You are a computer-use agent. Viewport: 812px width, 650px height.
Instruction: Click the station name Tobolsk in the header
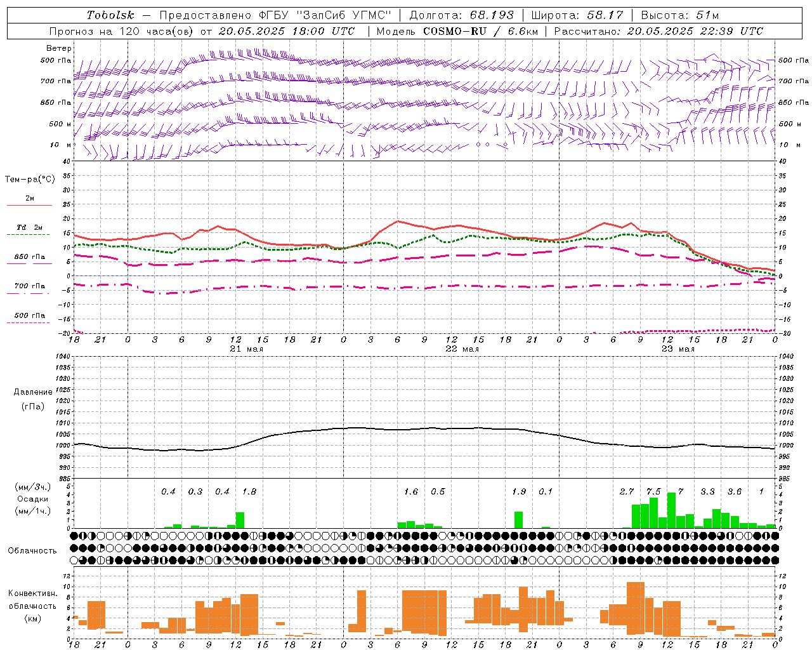pos(111,15)
